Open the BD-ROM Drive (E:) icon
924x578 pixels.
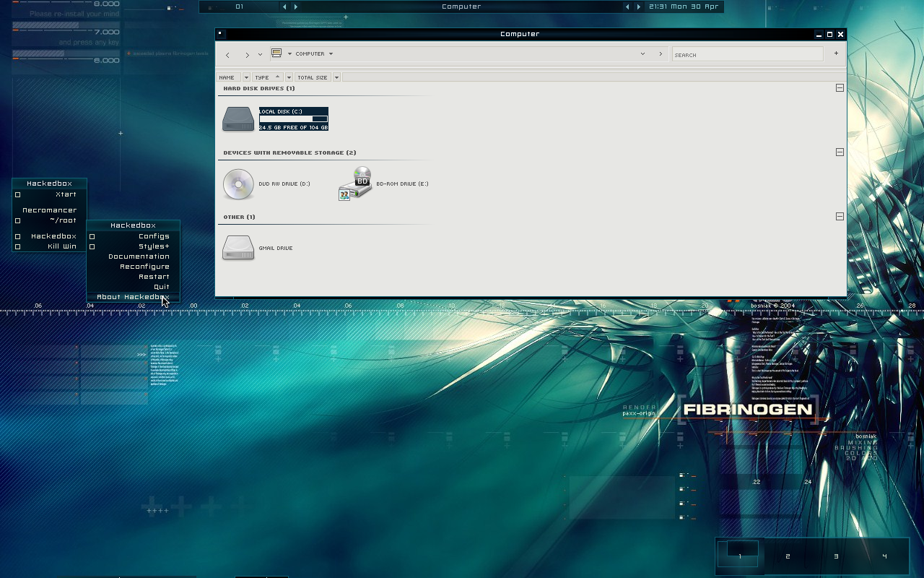[x=355, y=184]
